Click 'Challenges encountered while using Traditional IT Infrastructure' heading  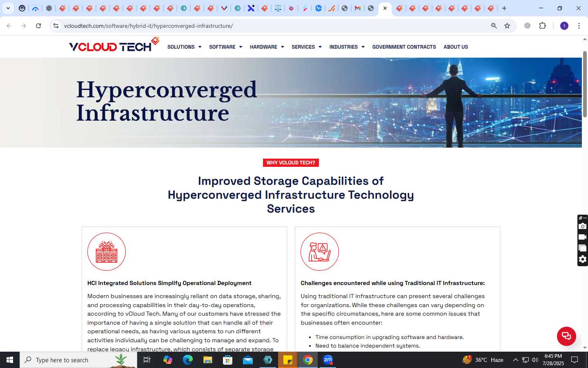(392, 283)
